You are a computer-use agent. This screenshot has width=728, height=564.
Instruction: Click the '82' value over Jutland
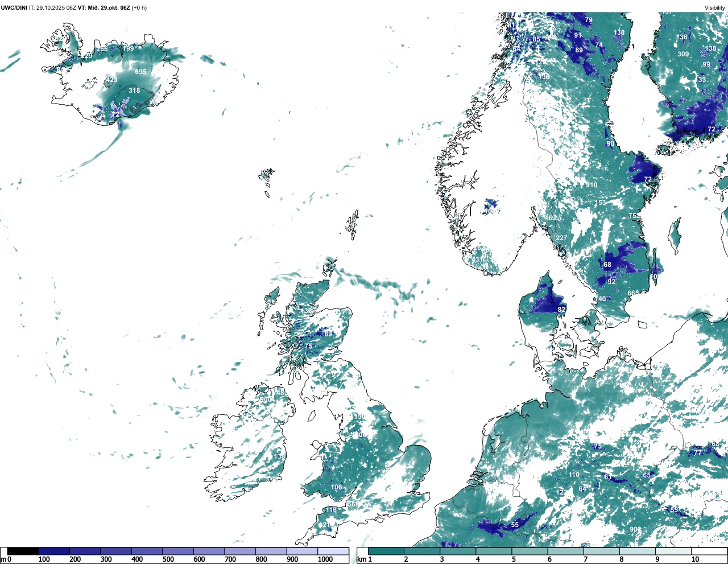tap(561, 310)
